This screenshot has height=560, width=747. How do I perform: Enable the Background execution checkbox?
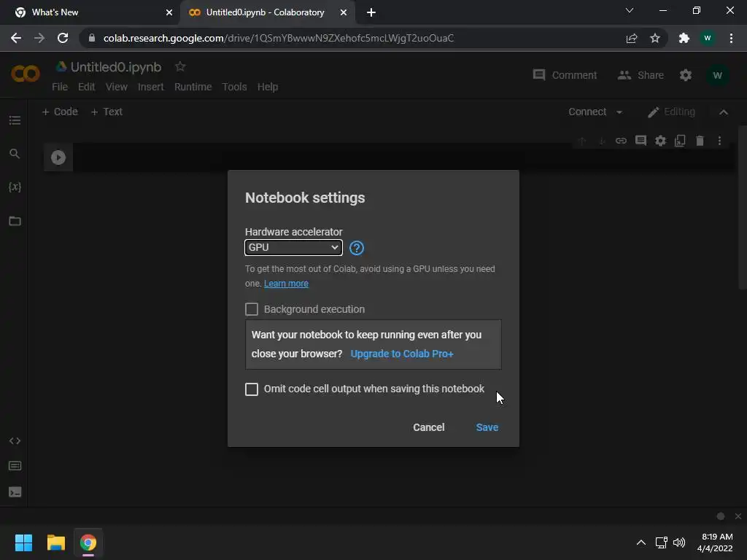coord(252,309)
